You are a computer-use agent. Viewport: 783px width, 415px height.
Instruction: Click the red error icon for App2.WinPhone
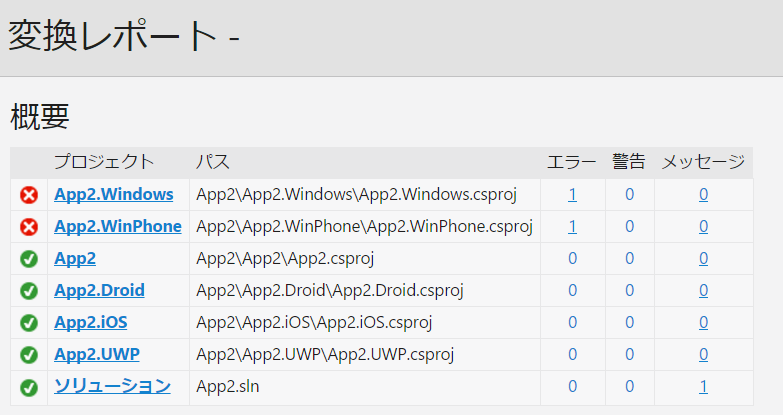point(29,227)
